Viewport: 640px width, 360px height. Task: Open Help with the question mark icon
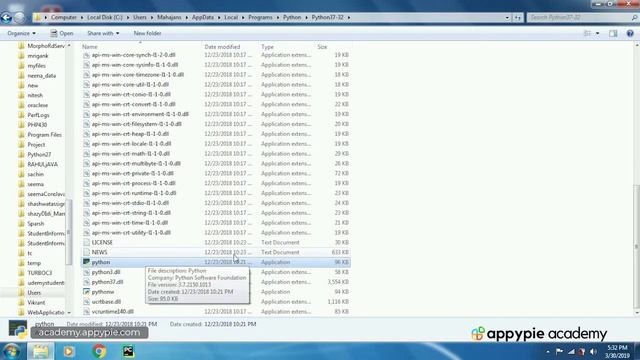(x=630, y=33)
